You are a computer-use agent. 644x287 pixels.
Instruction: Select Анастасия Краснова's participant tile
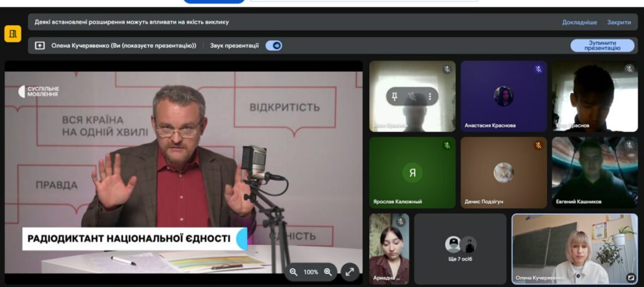click(x=503, y=96)
